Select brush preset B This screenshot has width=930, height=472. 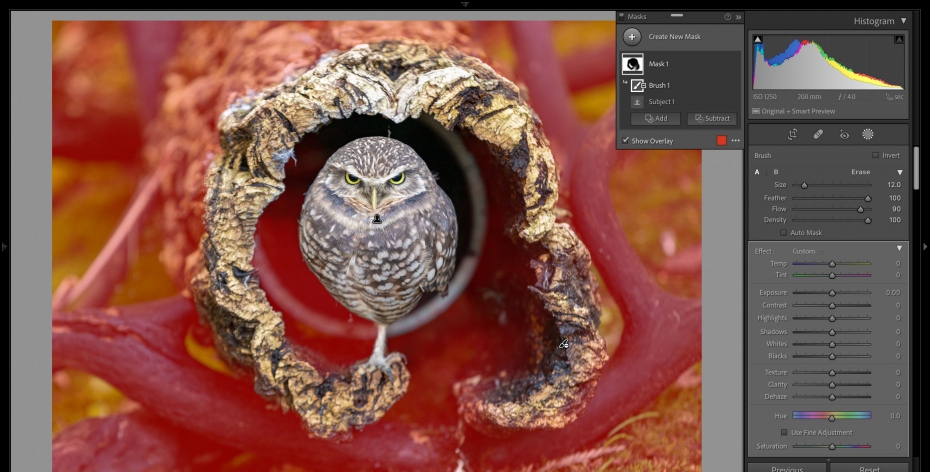click(776, 172)
